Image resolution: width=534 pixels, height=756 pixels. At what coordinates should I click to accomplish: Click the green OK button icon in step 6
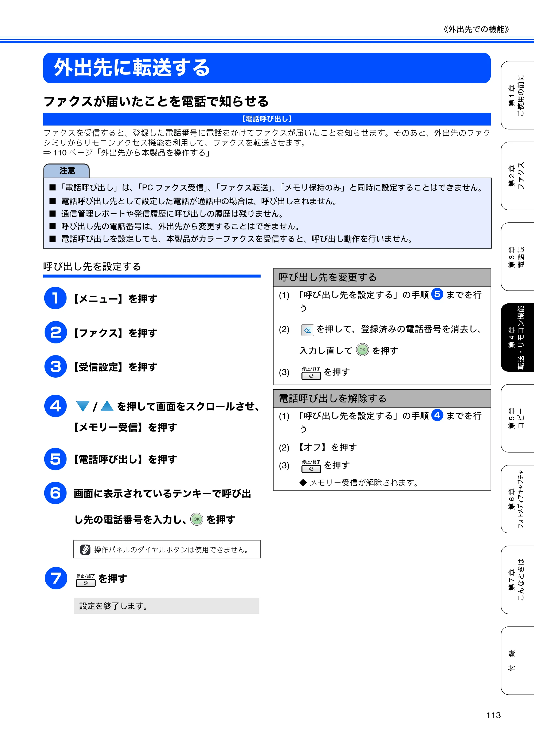click(x=197, y=519)
